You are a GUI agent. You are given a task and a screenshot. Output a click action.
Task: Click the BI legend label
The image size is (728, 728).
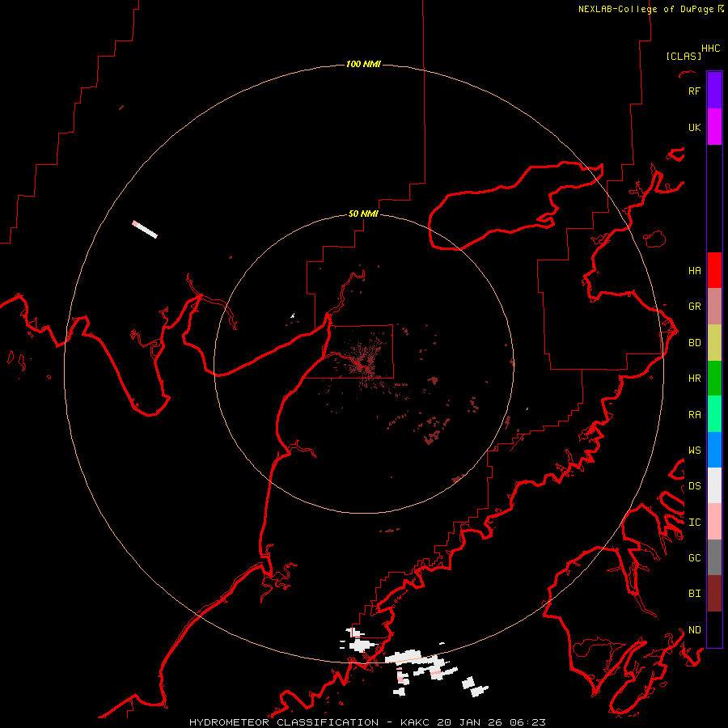pos(694,594)
